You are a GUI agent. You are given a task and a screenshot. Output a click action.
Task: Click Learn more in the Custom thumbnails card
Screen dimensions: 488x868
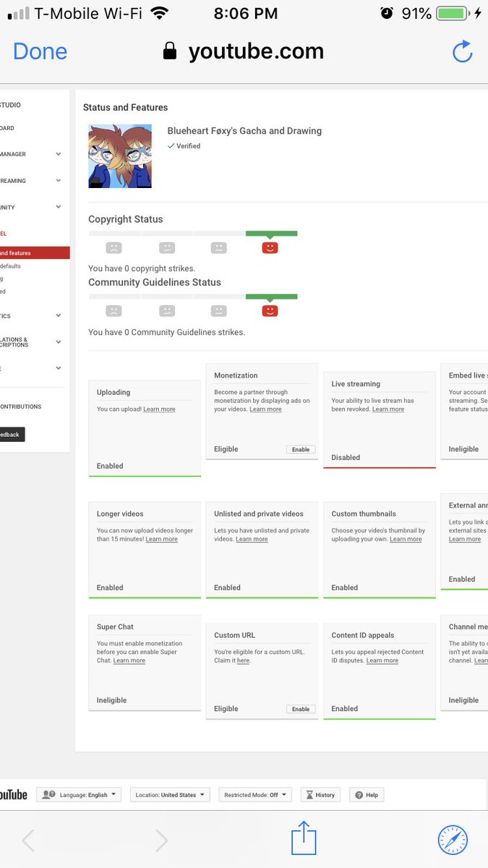[406, 540]
